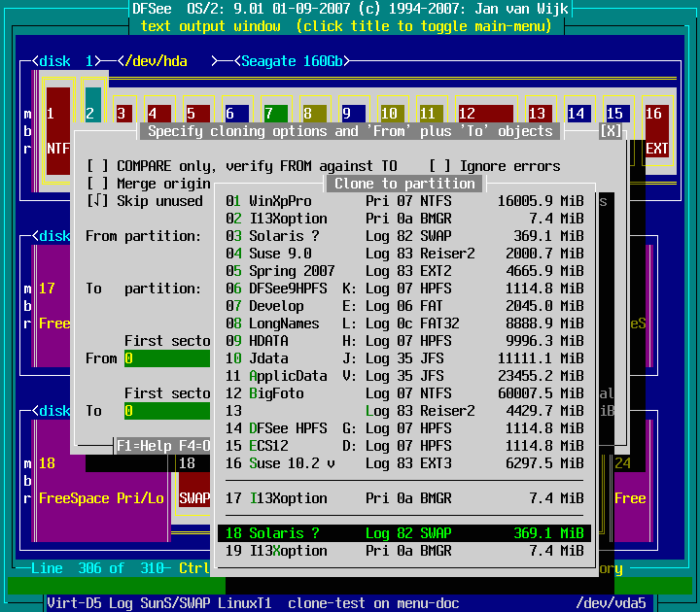Image resolution: width=700 pixels, height=612 pixels.
Task: Select partition block 14 in disk map
Action: [577, 113]
